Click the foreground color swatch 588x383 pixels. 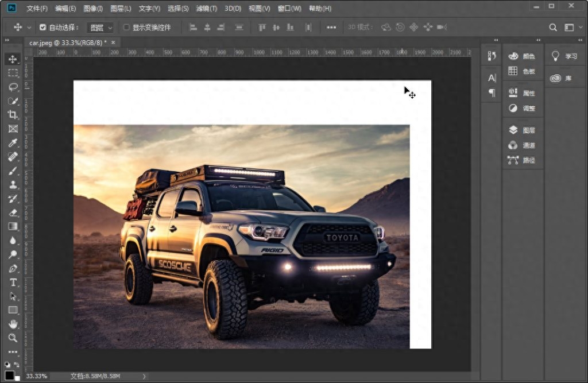point(9,375)
